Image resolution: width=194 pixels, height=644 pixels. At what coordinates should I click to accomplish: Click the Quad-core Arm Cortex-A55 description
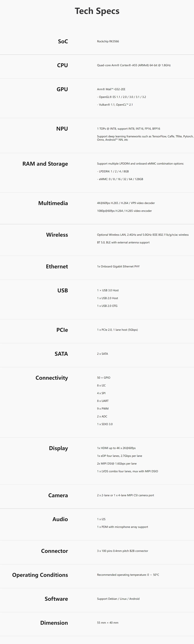[134, 65]
